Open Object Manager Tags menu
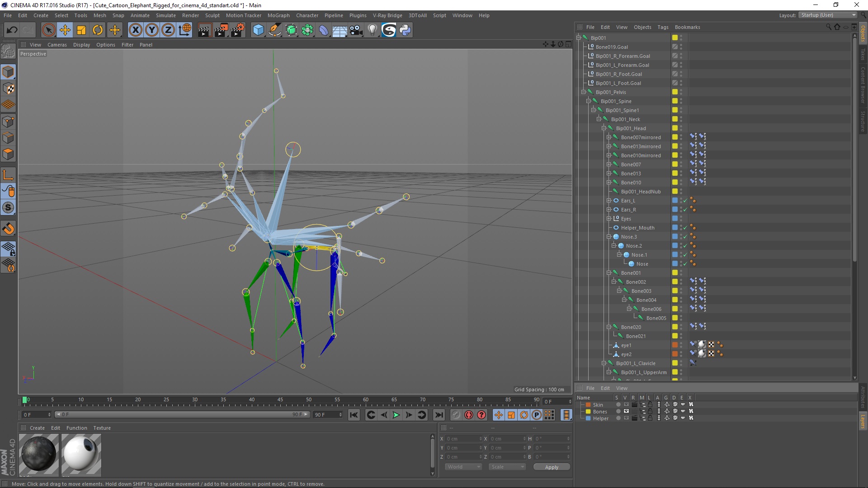 [663, 27]
